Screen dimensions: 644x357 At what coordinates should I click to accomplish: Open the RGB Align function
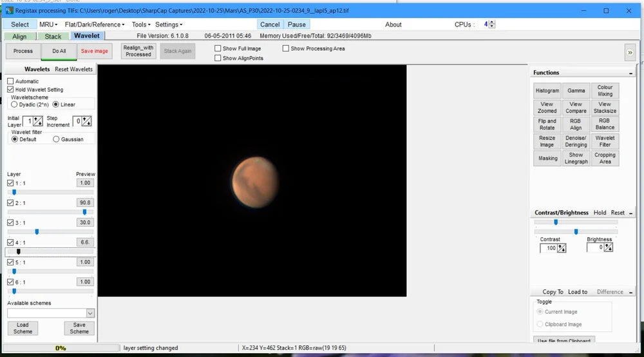[575, 124]
